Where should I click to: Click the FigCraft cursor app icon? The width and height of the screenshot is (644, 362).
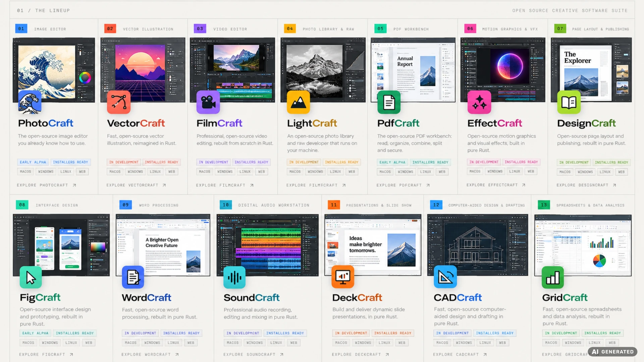[x=31, y=277]
